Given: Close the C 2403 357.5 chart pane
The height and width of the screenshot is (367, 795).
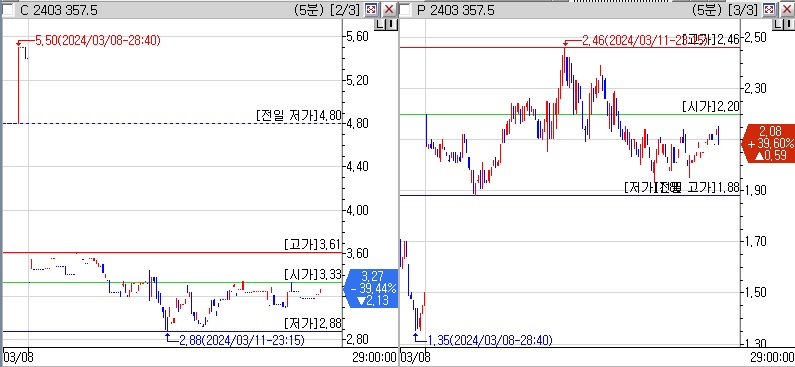Looking at the screenshot, I should coord(389,10).
